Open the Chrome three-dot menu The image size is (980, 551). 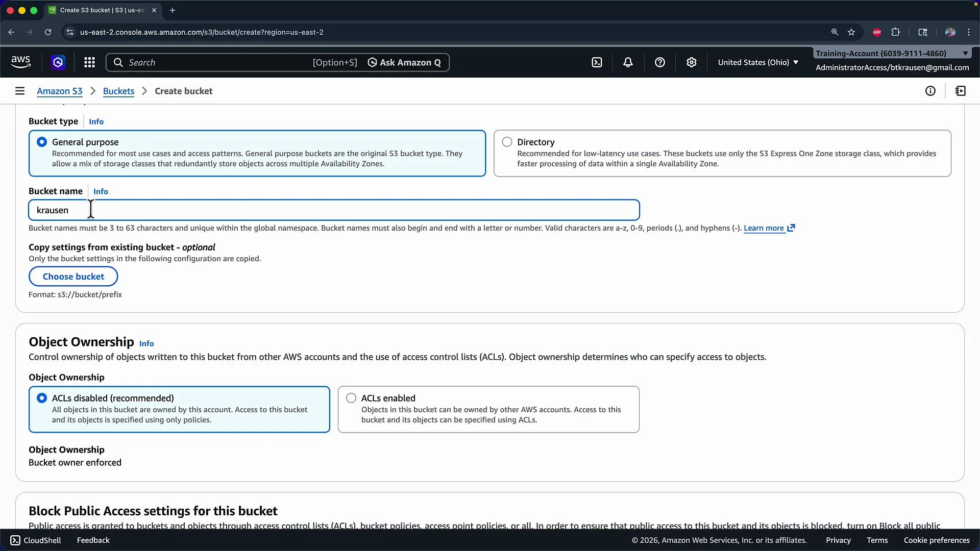(x=969, y=32)
